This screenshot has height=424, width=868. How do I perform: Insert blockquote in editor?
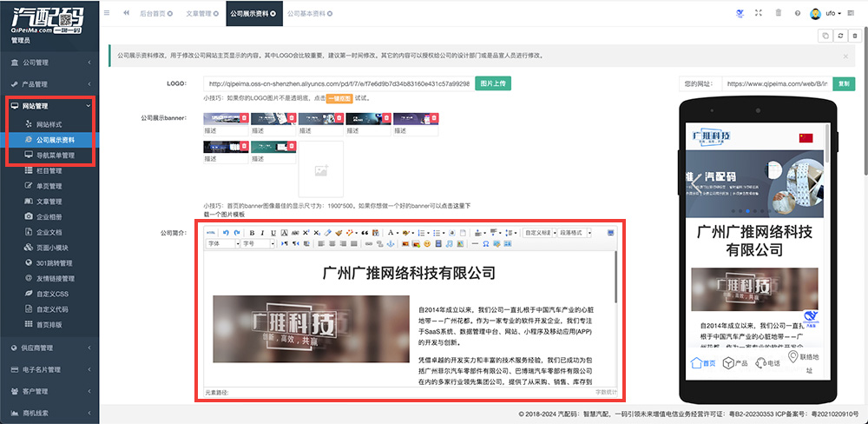pyautogui.click(x=365, y=233)
